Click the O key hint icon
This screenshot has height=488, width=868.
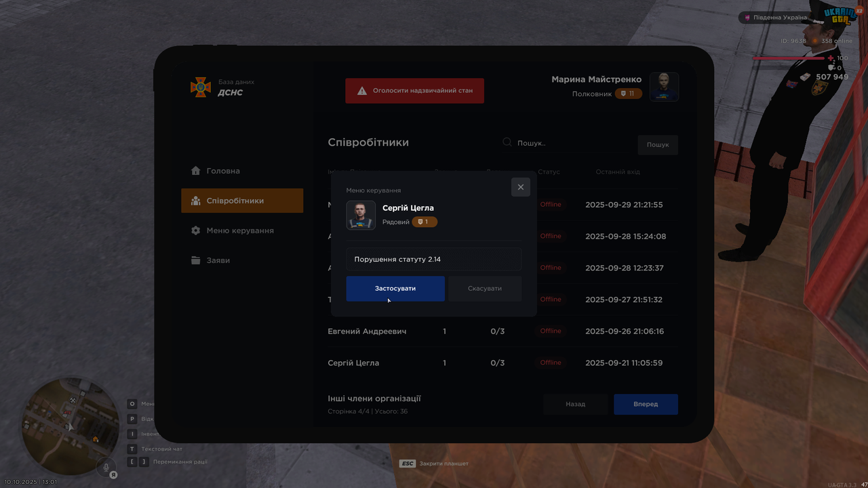[x=132, y=404]
